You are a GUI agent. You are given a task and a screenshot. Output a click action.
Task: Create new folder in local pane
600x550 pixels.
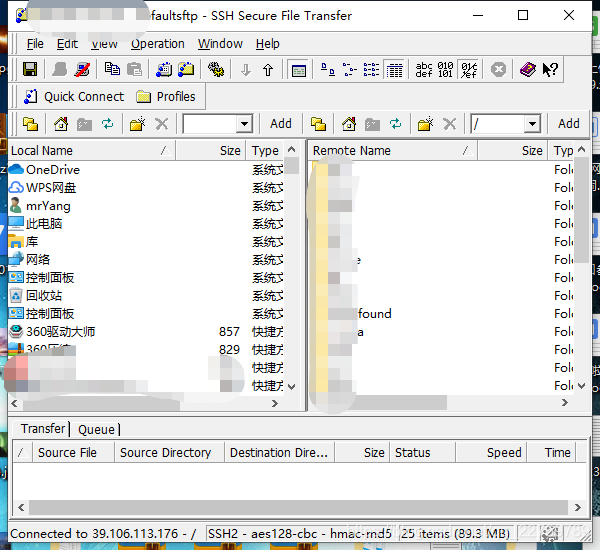point(137,124)
